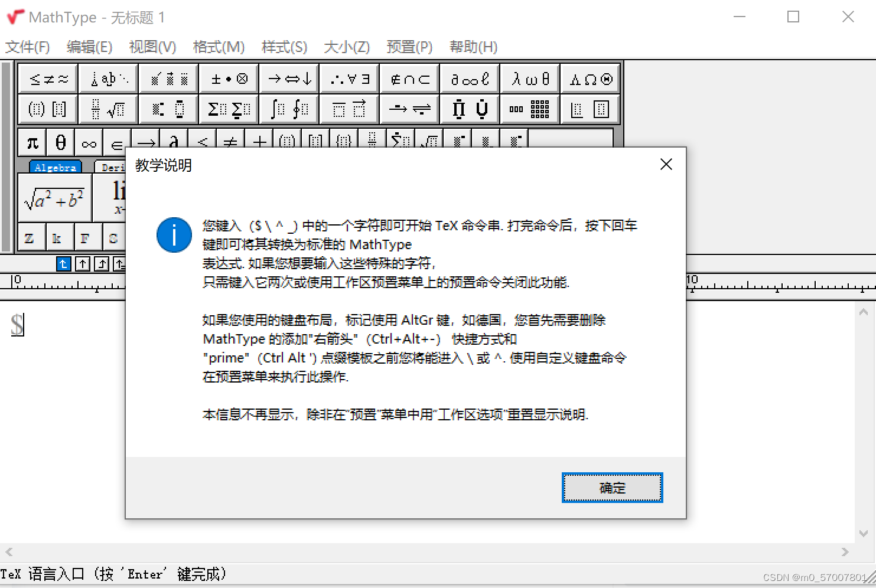This screenshot has width=876, height=588.
Task: Click the $ character in the editing area
Action: click(x=18, y=325)
